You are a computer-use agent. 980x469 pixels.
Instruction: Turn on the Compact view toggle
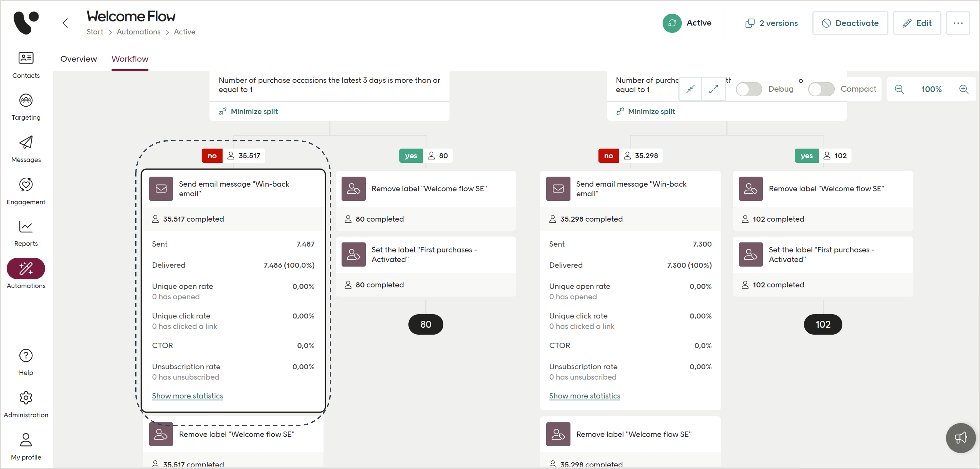[x=821, y=89]
